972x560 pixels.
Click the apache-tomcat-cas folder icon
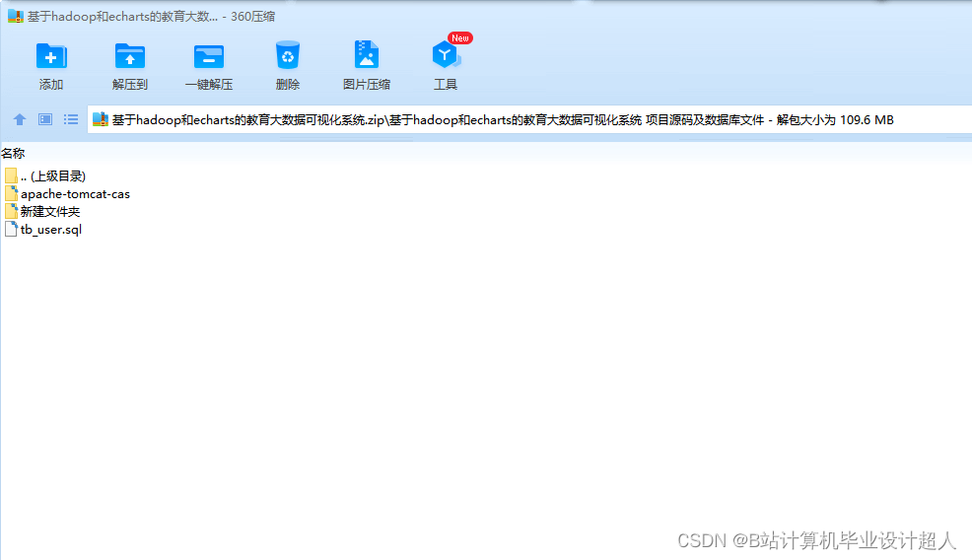[x=11, y=193]
